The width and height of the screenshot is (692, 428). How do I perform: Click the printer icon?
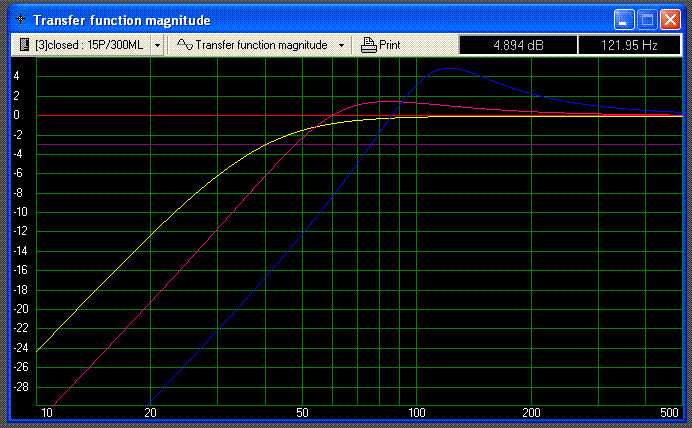[369, 45]
